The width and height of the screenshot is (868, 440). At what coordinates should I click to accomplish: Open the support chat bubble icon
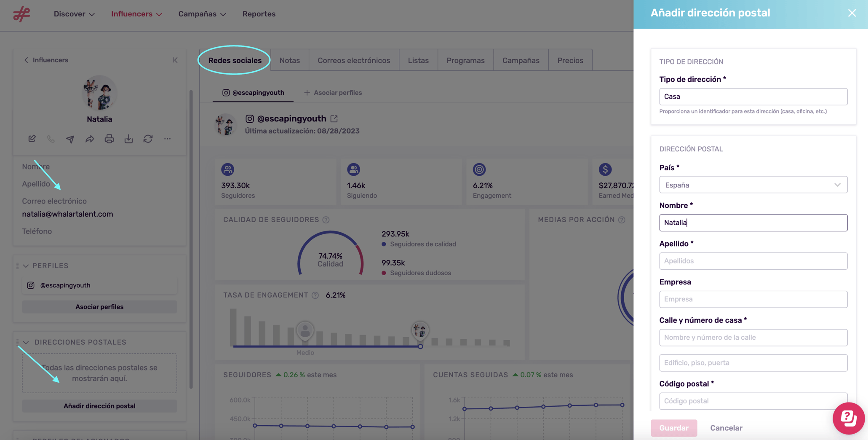(x=848, y=418)
